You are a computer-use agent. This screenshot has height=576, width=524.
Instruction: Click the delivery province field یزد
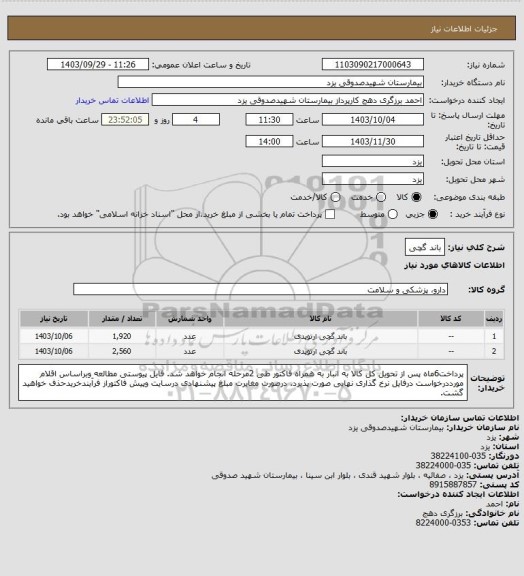tap(373, 161)
